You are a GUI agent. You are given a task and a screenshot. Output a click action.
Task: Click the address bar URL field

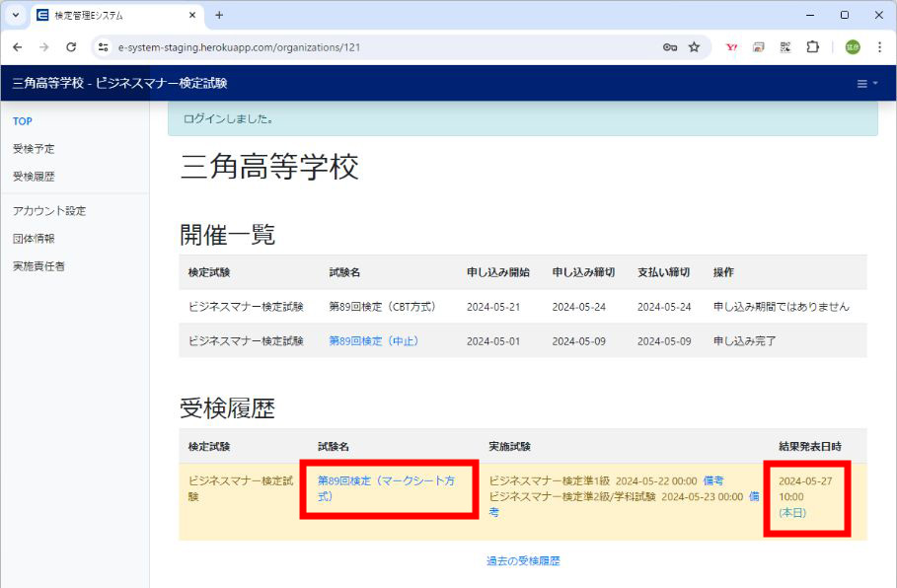tap(378, 47)
